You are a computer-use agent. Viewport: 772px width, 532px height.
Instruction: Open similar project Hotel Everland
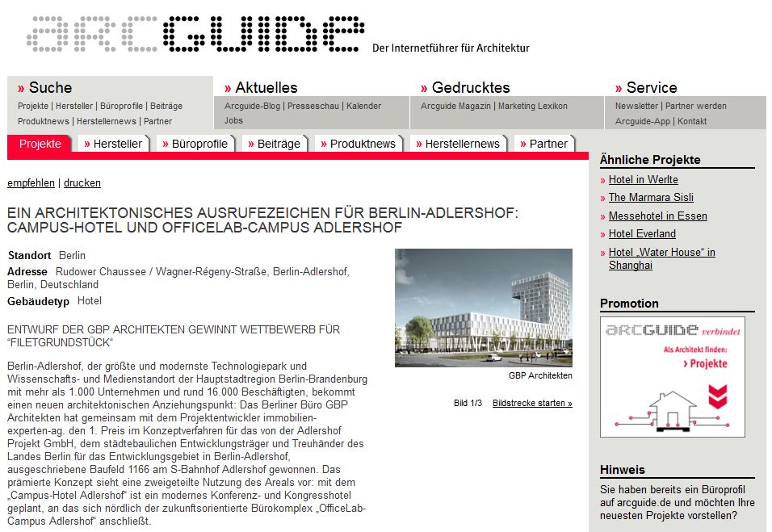coord(642,234)
